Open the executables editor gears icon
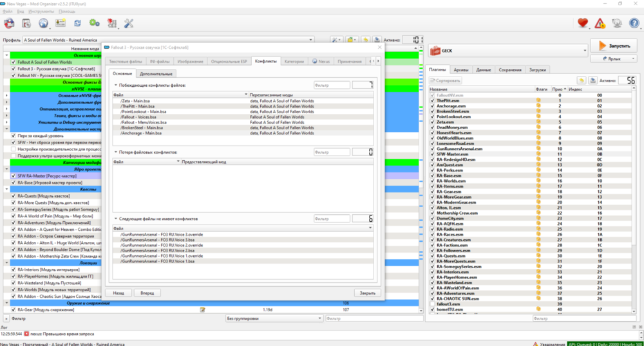 point(95,23)
